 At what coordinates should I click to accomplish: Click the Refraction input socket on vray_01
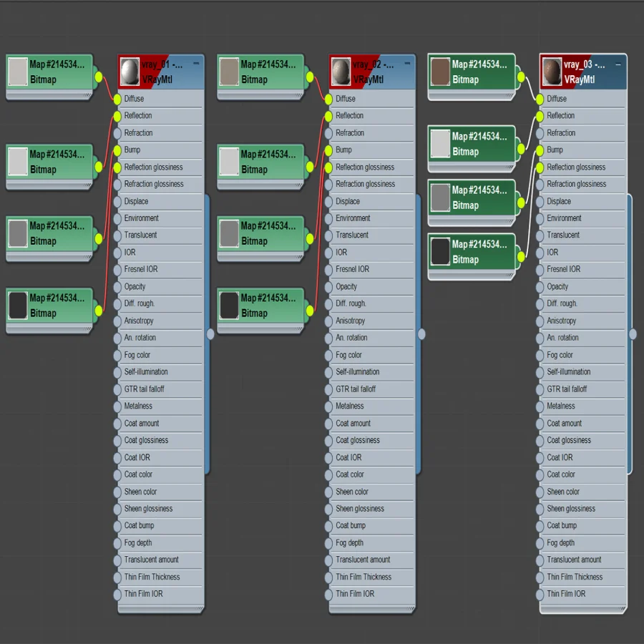point(117,133)
